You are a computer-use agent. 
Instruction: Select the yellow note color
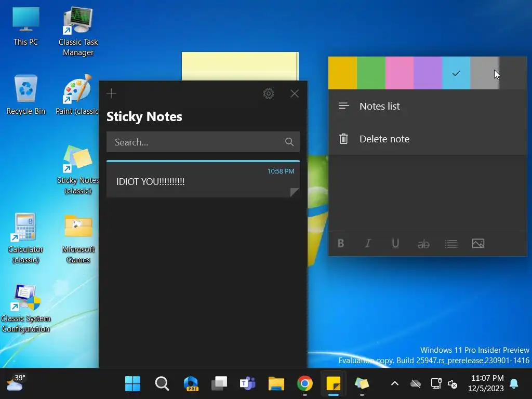click(342, 73)
